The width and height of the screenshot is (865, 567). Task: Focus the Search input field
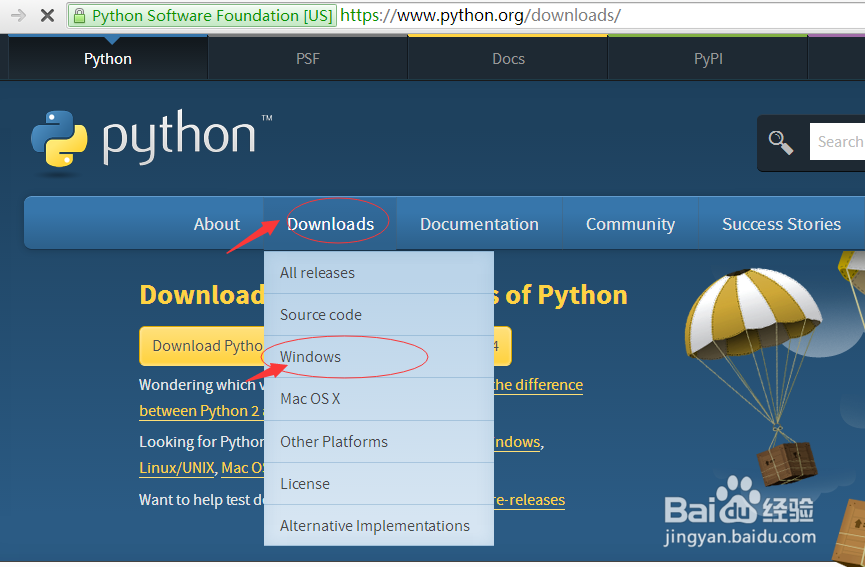[x=837, y=142]
